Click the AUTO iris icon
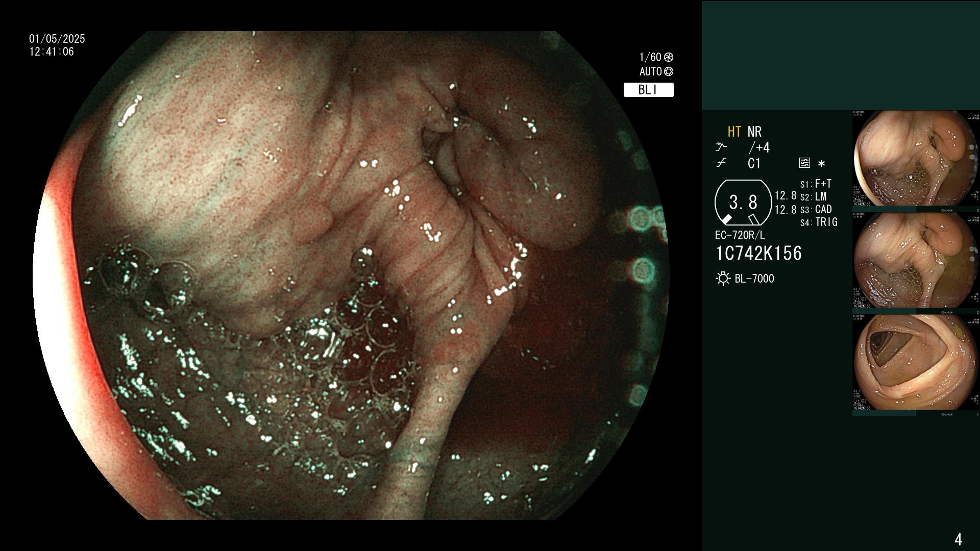Image resolution: width=980 pixels, height=551 pixels. tap(669, 71)
